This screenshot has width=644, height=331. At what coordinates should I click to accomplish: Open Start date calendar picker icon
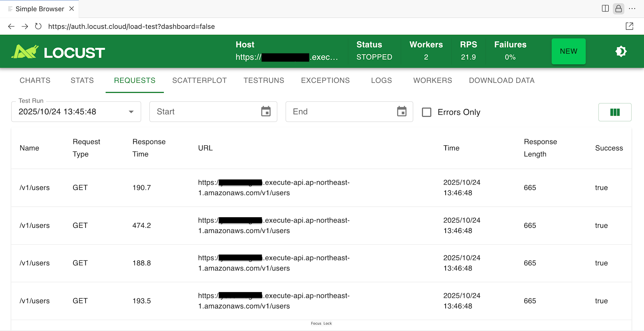tap(266, 112)
